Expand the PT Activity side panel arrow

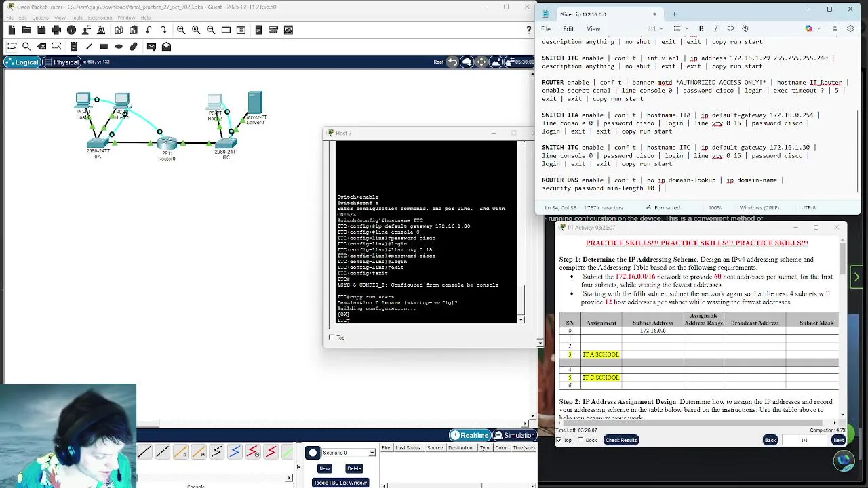click(856, 277)
